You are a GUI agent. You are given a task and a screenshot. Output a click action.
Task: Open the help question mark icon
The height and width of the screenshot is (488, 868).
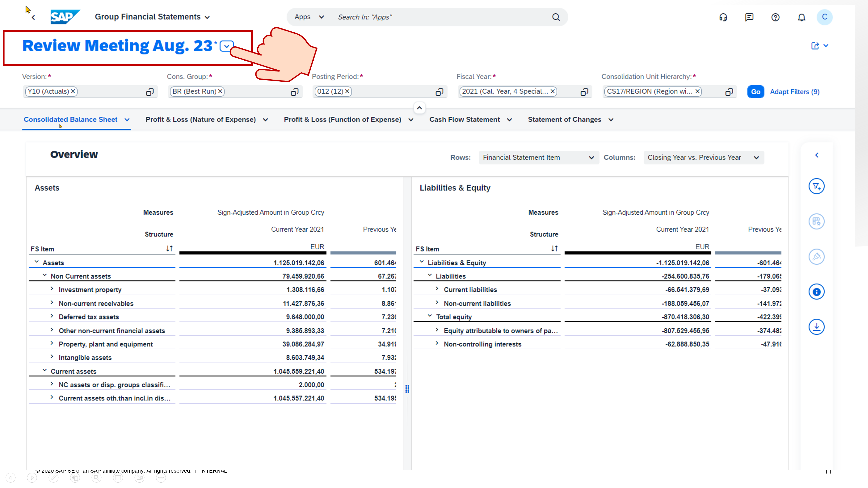(775, 17)
